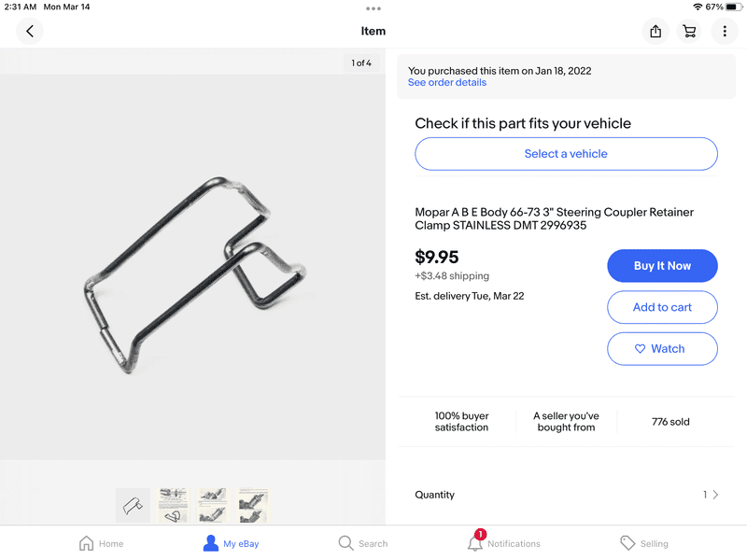Click the Buy It Now button
747x560 pixels.
point(662,266)
